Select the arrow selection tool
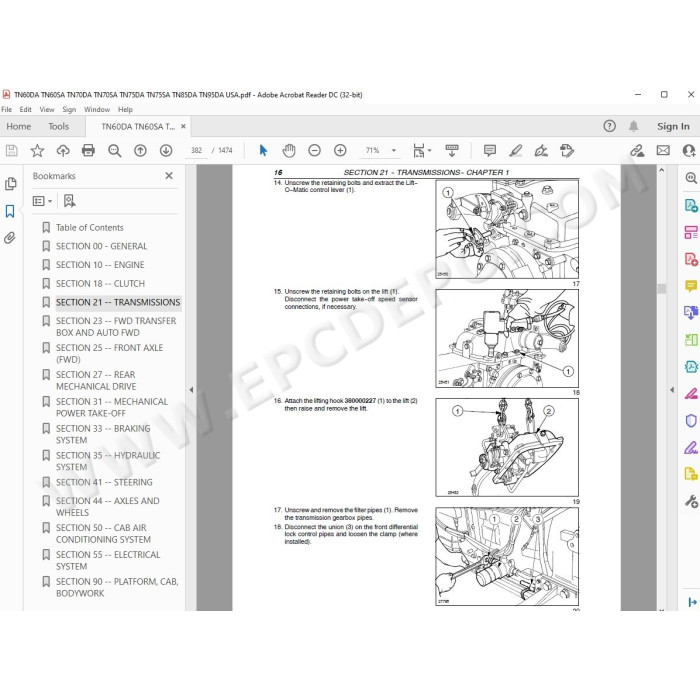This screenshot has width=700, height=700. click(263, 150)
